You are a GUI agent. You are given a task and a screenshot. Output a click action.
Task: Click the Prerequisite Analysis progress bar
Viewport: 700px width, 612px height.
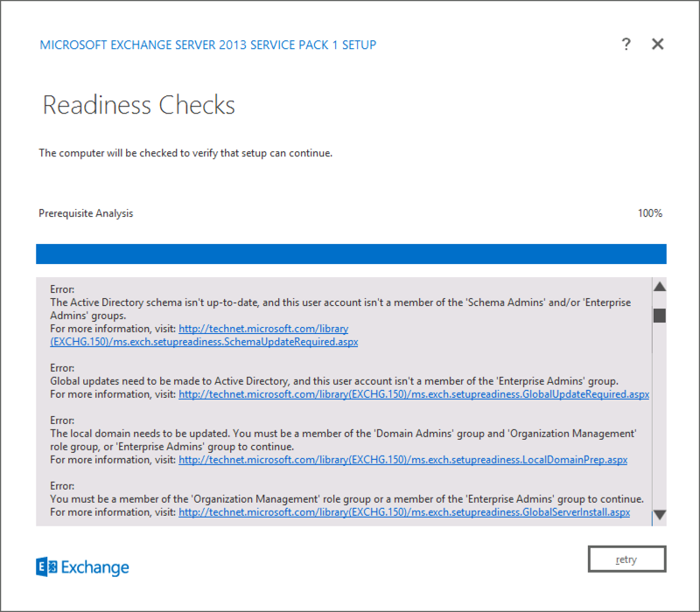(351, 254)
